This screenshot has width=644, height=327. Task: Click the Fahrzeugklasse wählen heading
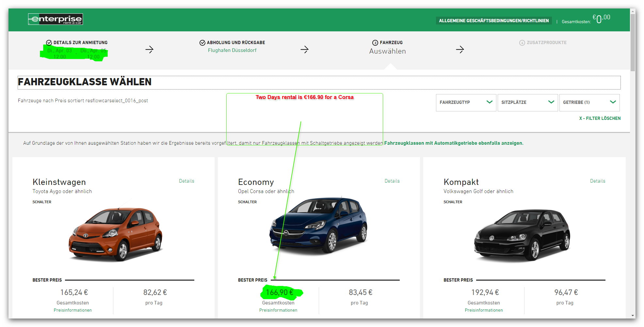tap(85, 82)
